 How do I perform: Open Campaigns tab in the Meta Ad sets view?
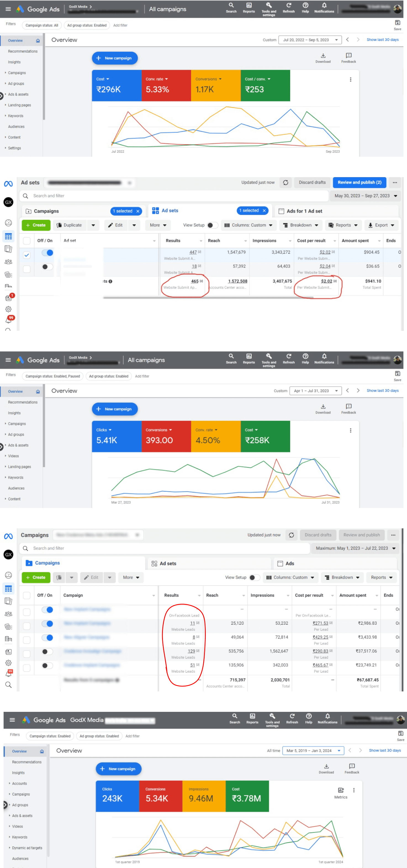pos(46,211)
